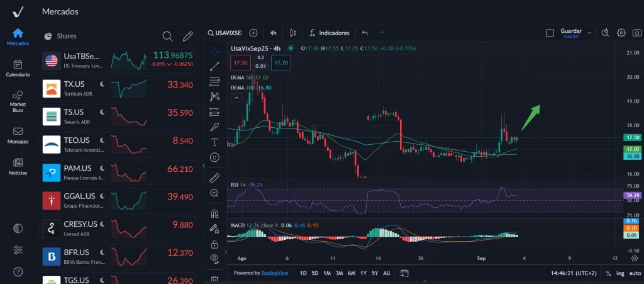
Task: Toggle log scale
Action: coord(620,273)
